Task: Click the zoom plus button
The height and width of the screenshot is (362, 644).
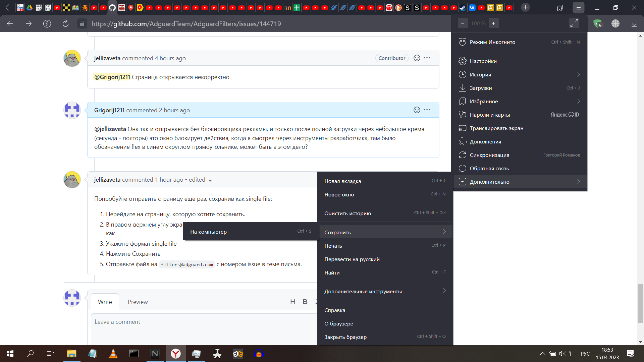Action: (x=493, y=23)
